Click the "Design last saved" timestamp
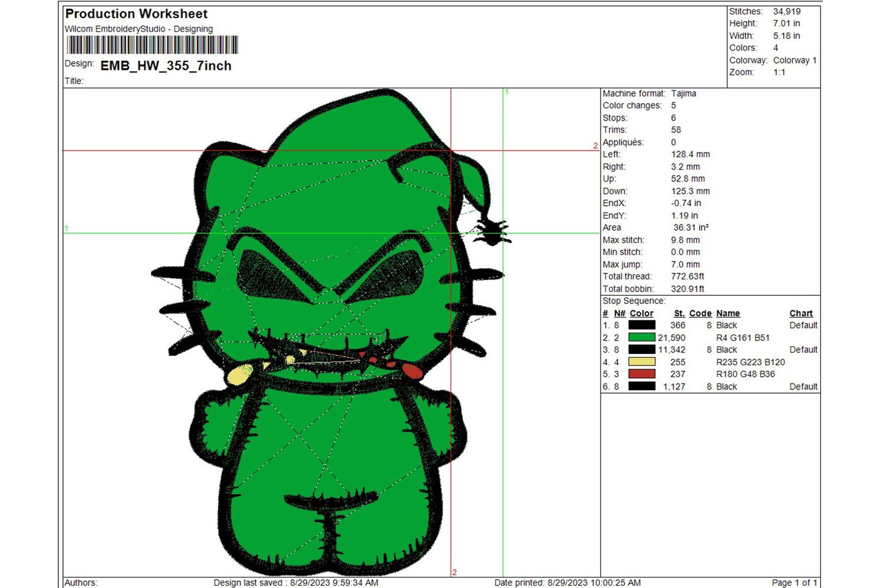Image resolution: width=884 pixels, height=588 pixels. (296, 583)
